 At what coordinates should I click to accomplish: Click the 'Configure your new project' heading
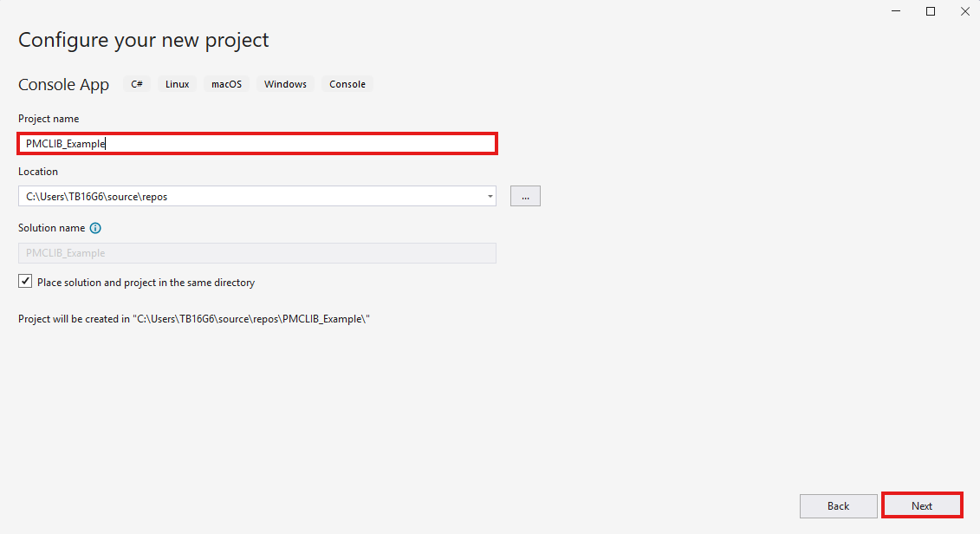point(144,40)
